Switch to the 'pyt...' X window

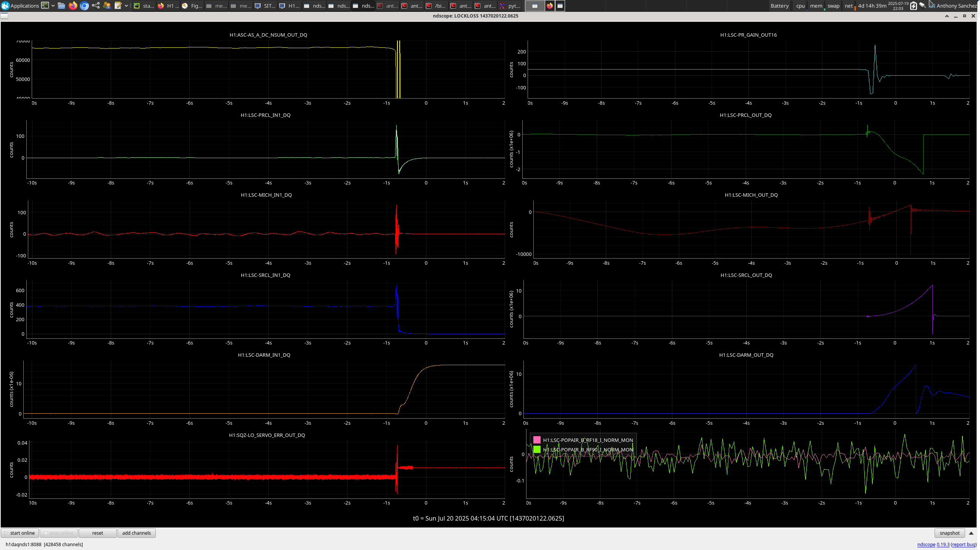(x=509, y=6)
